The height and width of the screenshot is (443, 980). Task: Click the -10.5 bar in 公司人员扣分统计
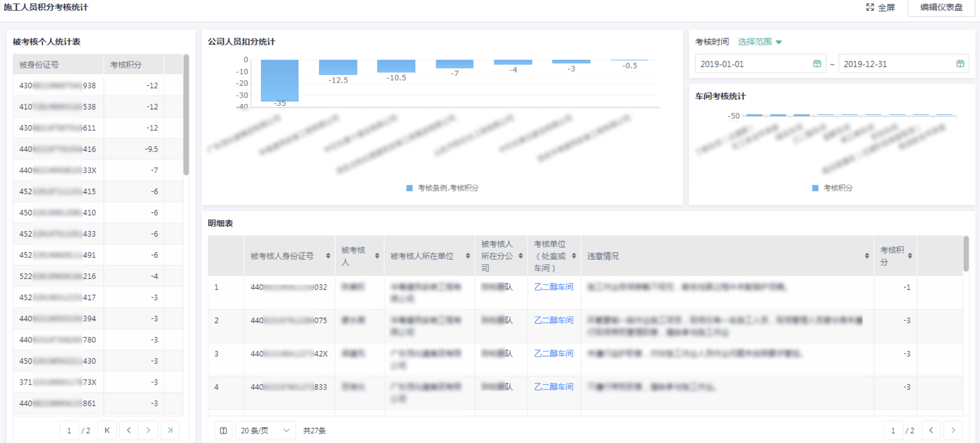click(396, 66)
